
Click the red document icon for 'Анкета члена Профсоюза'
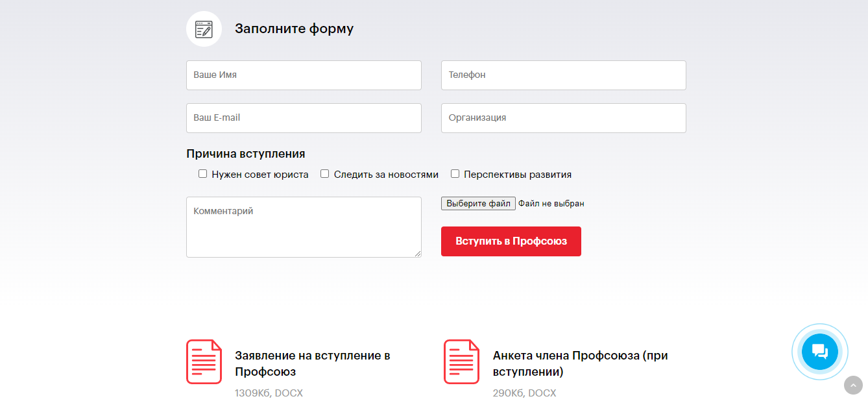coord(461,361)
